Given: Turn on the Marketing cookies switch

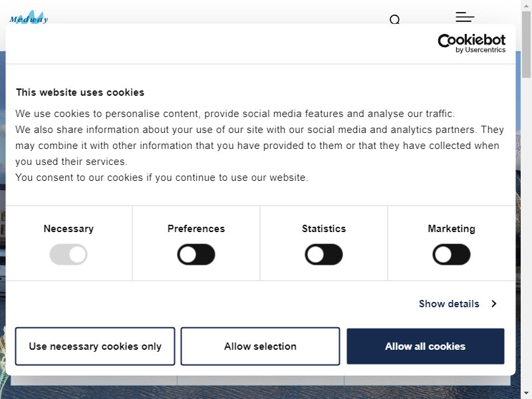Looking at the screenshot, I should click(452, 255).
